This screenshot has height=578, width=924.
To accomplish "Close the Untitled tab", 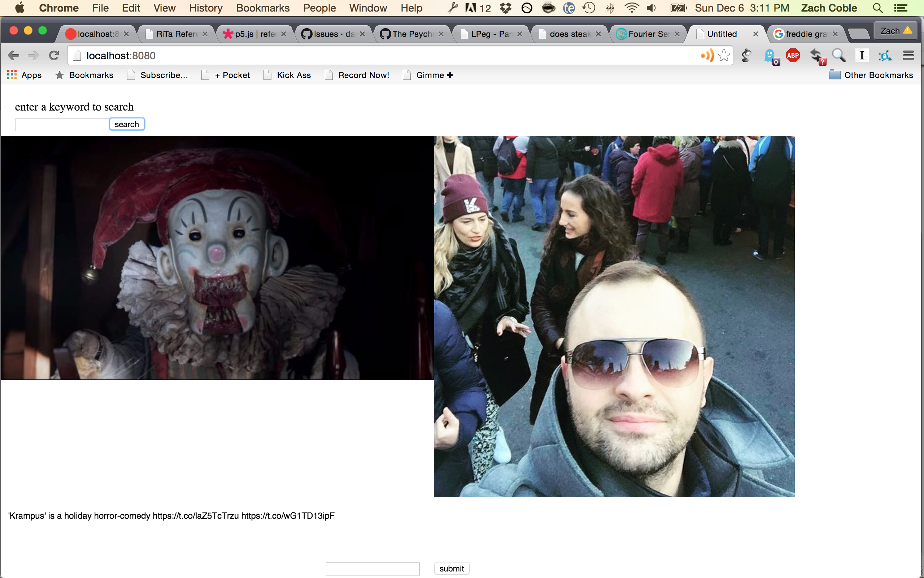I will coord(755,34).
